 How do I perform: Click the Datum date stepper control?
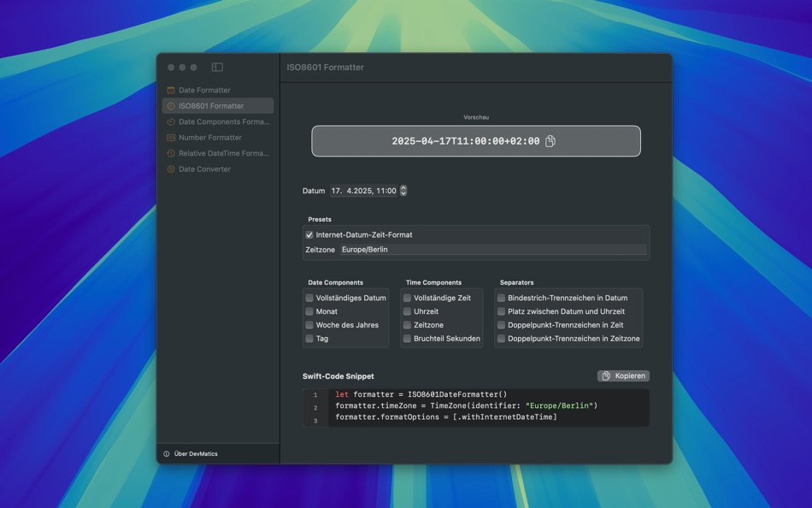(x=402, y=191)
